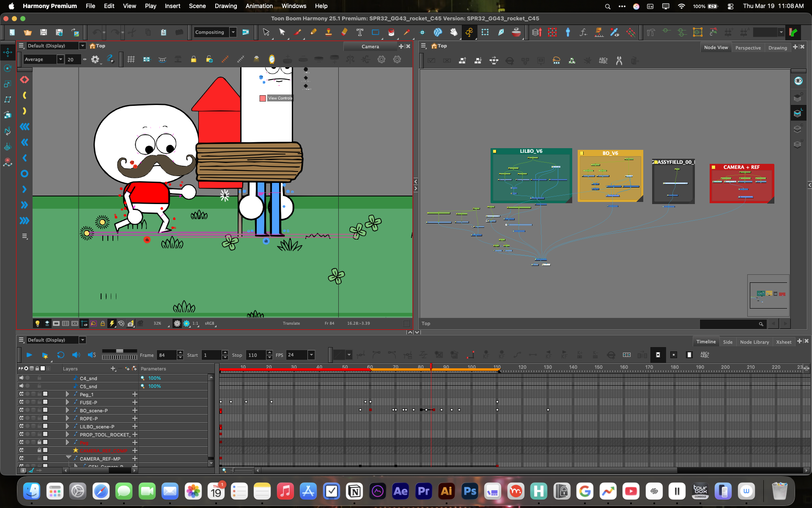
Task: Click the LILBO_V6 group node
Action: [531, 175]
